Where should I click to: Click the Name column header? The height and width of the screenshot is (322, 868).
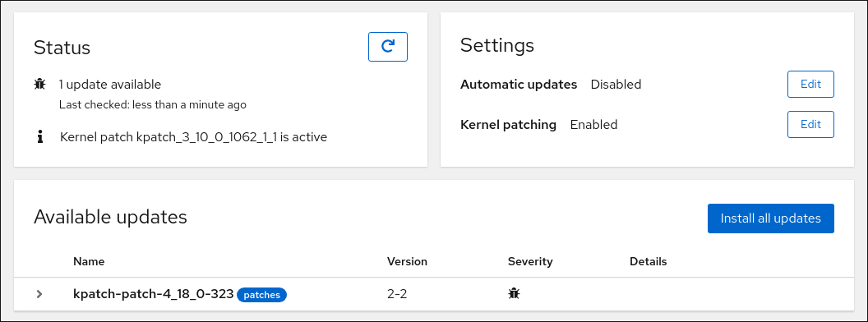coord(89,261)
